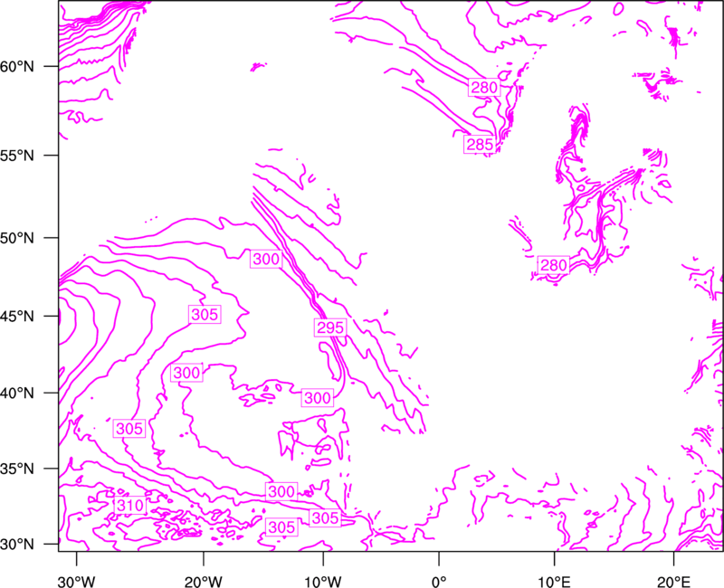This screenshot has width=724, height=588.
Task: Click the 10°E longitude axis label
Action: [554, 582]
